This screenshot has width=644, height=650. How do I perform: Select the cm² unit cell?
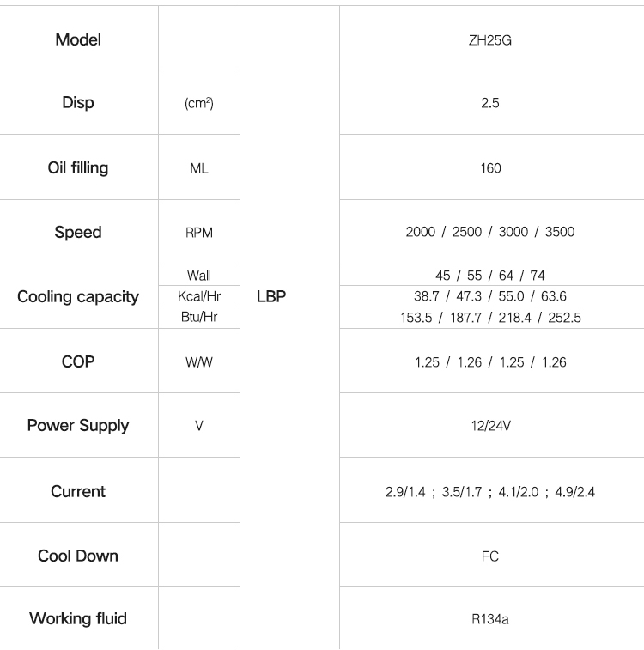[199, 103]
